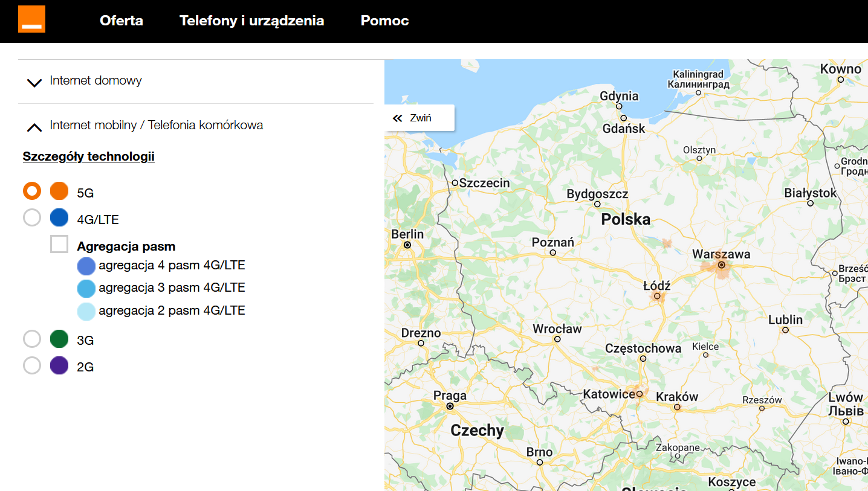This screenshot has height=491, width=868.
Task: Click the Warszawa city marker on map
Action: click(721, 265)
